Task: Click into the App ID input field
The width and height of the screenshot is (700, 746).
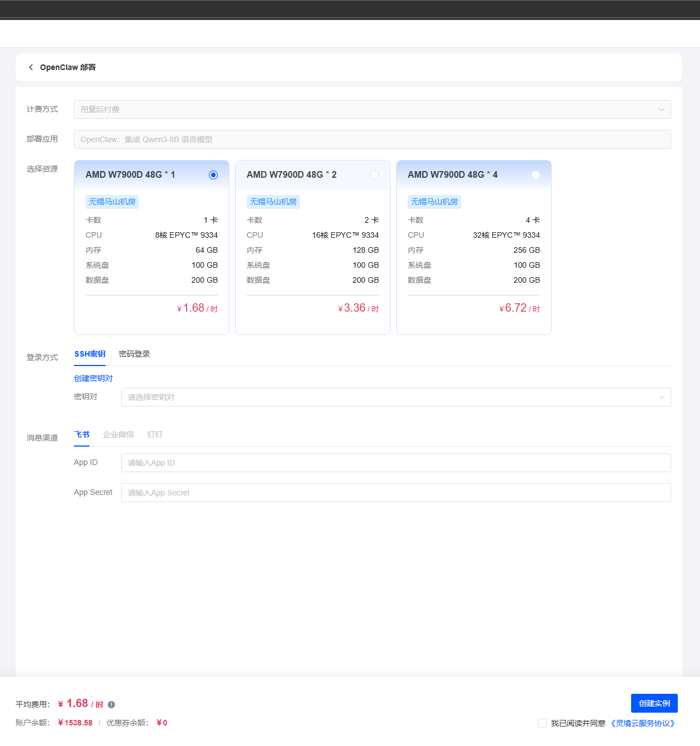Action: 396,463
